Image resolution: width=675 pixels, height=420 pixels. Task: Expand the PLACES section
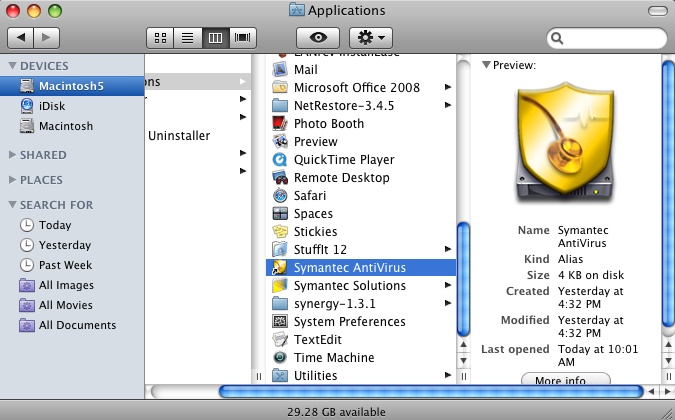(12, 179)
